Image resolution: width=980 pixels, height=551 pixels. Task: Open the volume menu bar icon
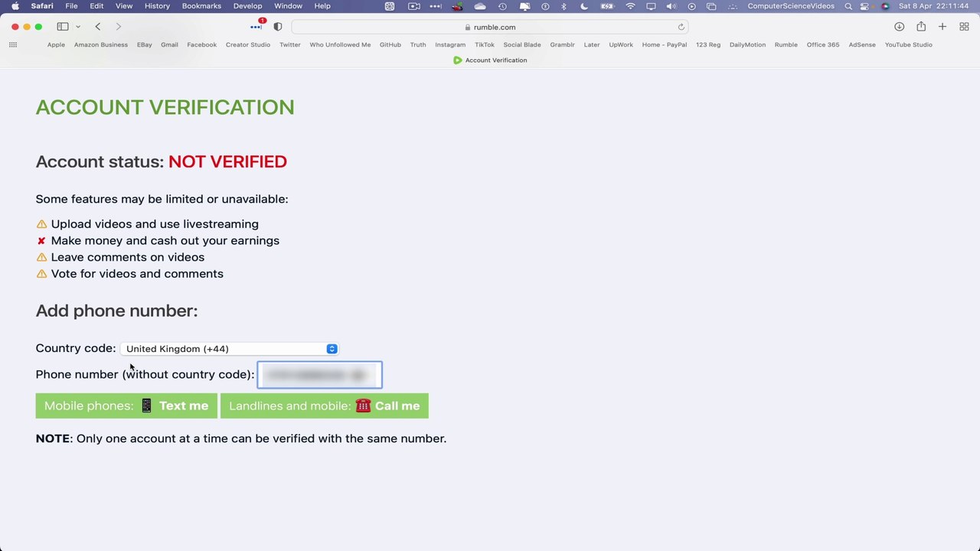(671, 6)
